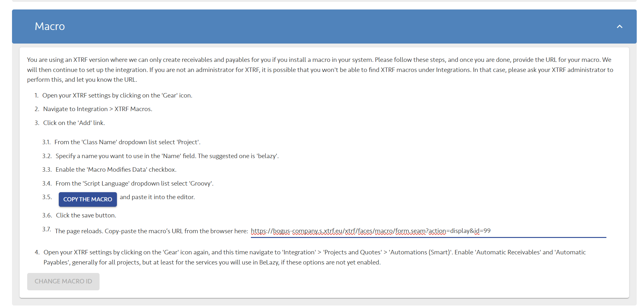
Task: Click text 'and paste it into the editor.'
Action: 157,197
